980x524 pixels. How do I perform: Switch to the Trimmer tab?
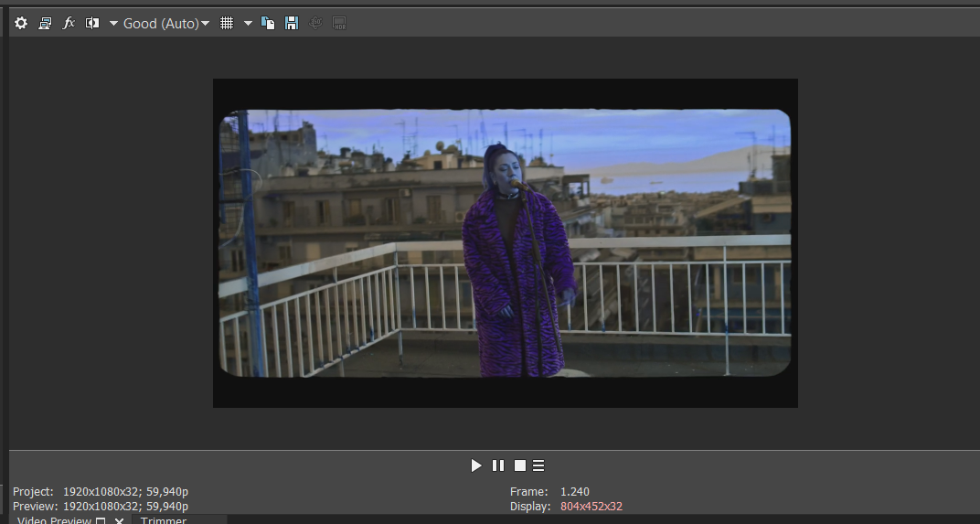[x=164, y=520]
